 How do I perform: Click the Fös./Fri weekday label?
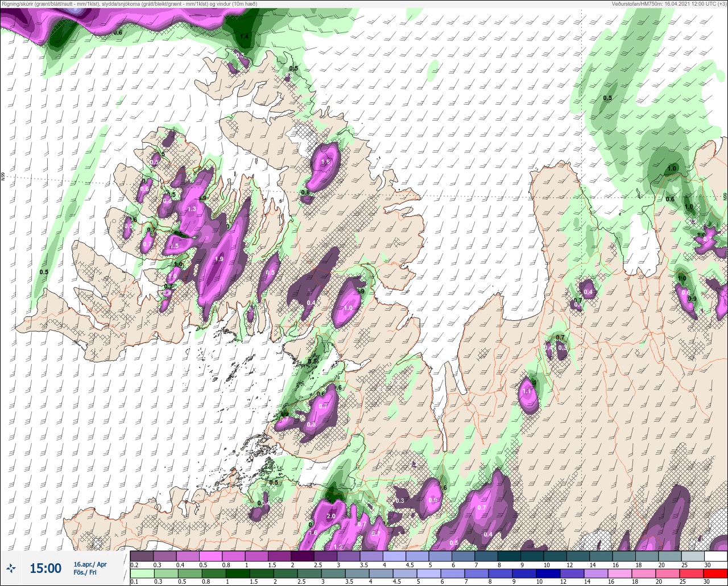85,572
